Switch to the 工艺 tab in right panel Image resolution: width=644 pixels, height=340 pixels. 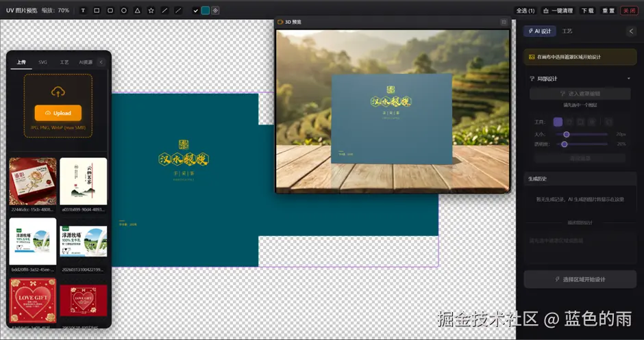567,31
